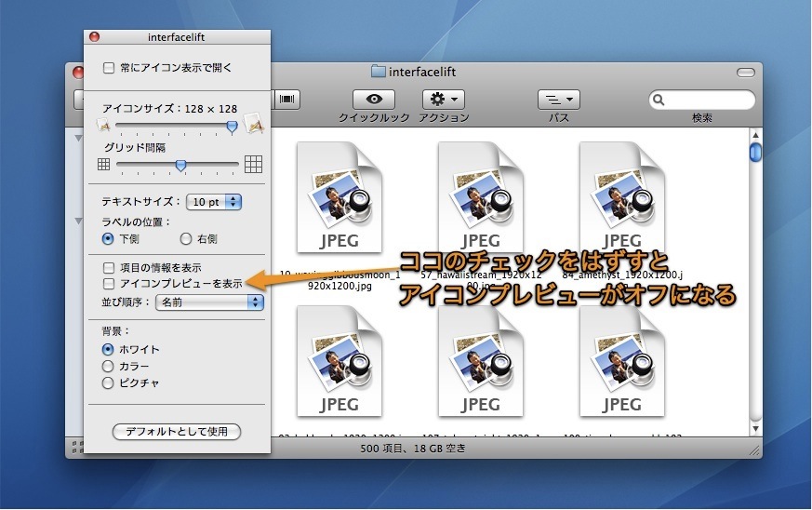Open the テキストサイズ 10 pt dropdown

coord(213,201)
